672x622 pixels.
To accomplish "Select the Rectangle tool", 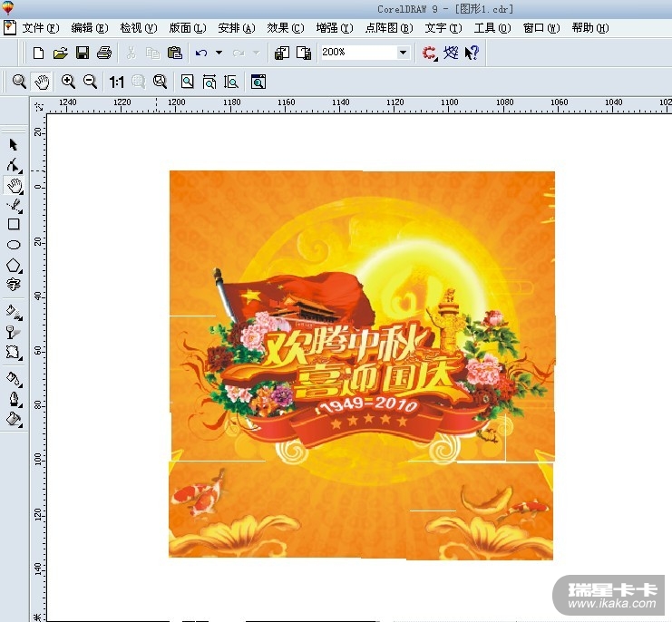I will pyautogui.click(x=14, y=225).
